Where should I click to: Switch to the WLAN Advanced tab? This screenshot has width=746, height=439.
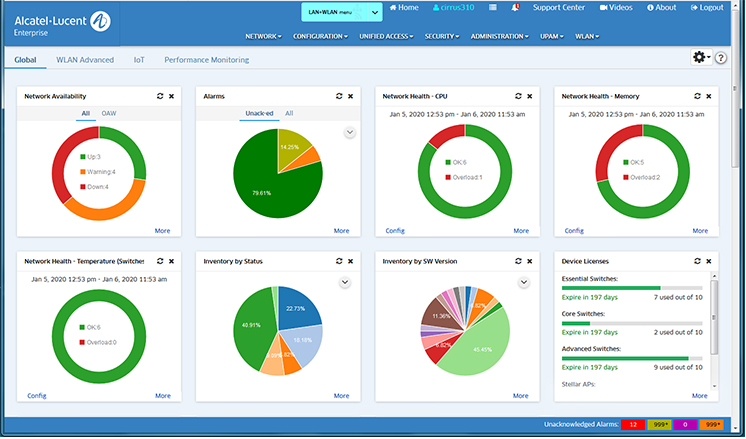point(85,60)
